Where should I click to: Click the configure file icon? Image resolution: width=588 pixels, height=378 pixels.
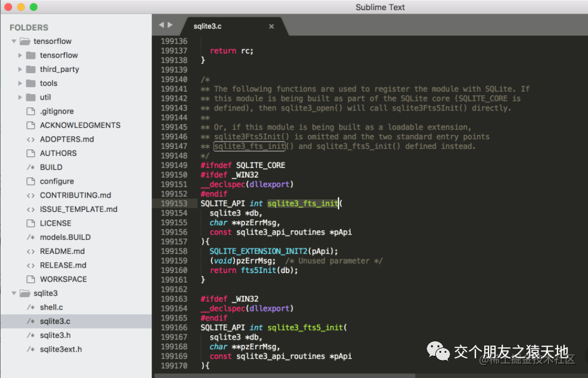[x=31, y=181]
